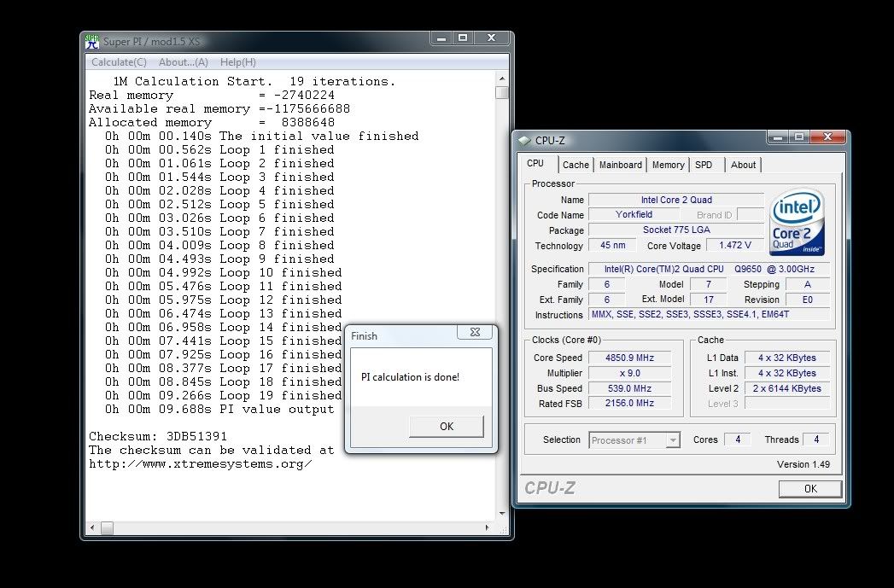
Task: Click the empty Level 3 cache field
Action: click(786, 404)
